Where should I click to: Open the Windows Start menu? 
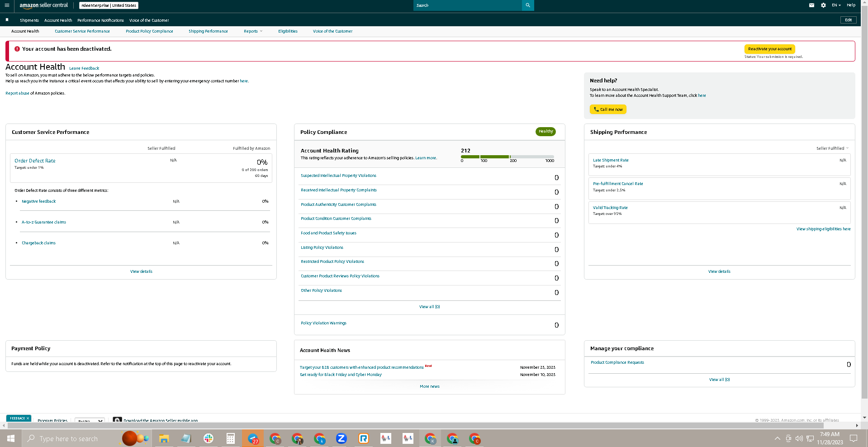click(x=11, y=438)
